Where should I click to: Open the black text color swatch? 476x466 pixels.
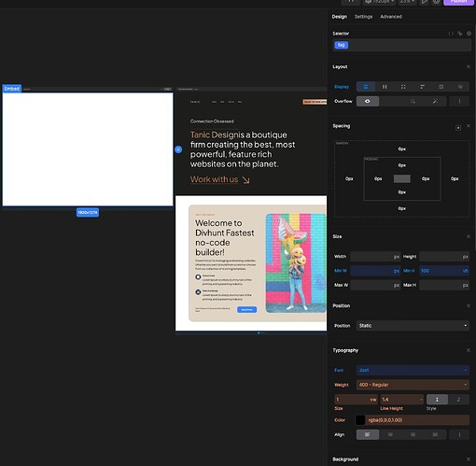tap(360, 420)
